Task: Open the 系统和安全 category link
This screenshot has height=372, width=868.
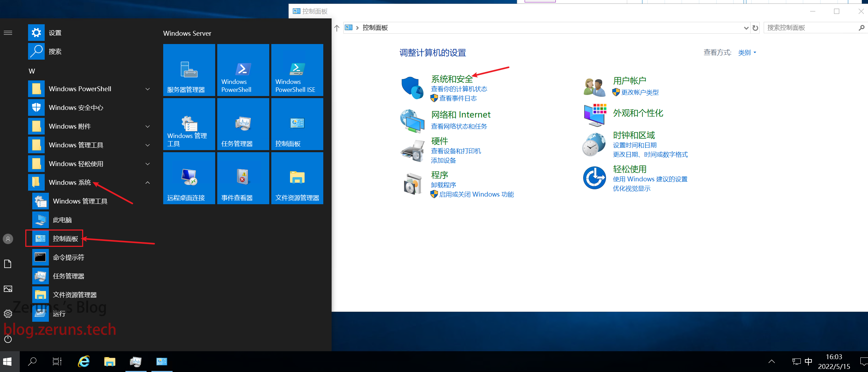Action: [452, 79]
